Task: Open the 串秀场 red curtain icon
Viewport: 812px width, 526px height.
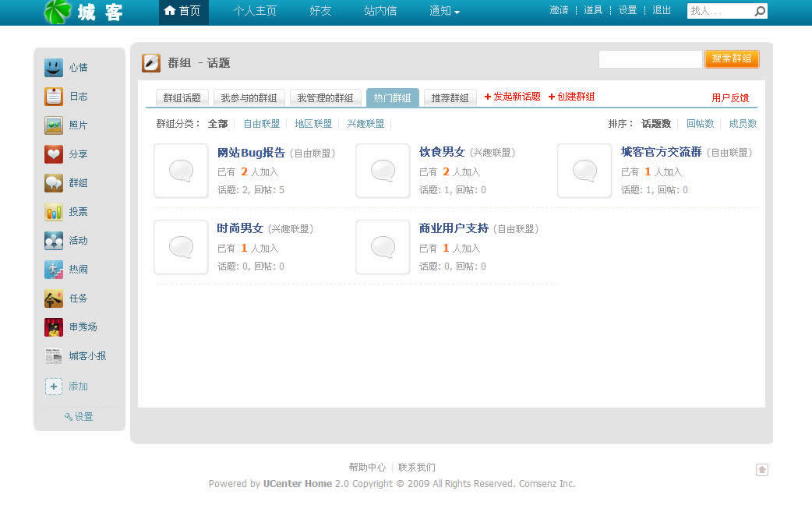Action: pos(53,327)
